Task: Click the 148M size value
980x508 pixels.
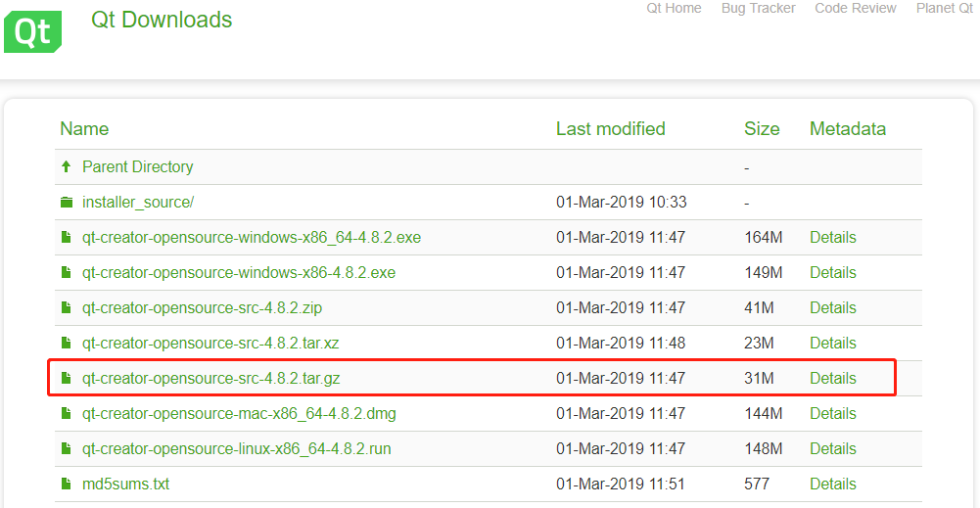Action: (x=763, y=448)
